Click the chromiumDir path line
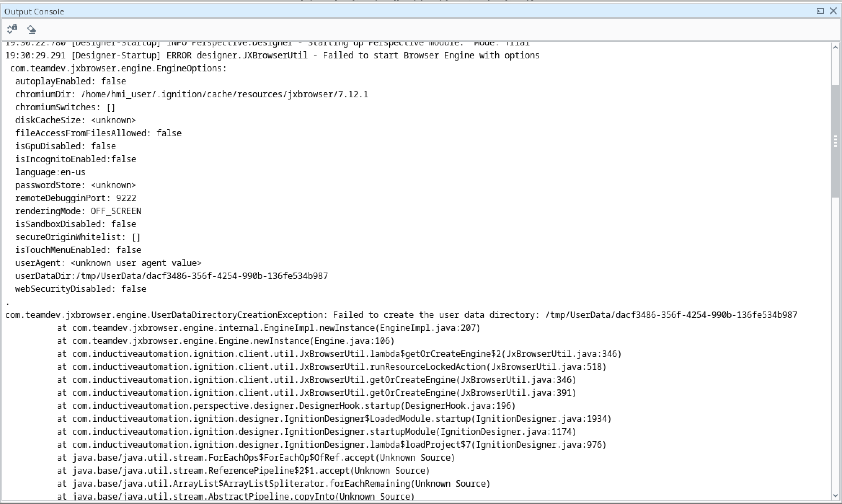The image size is (842, 504). coord(191,94)
